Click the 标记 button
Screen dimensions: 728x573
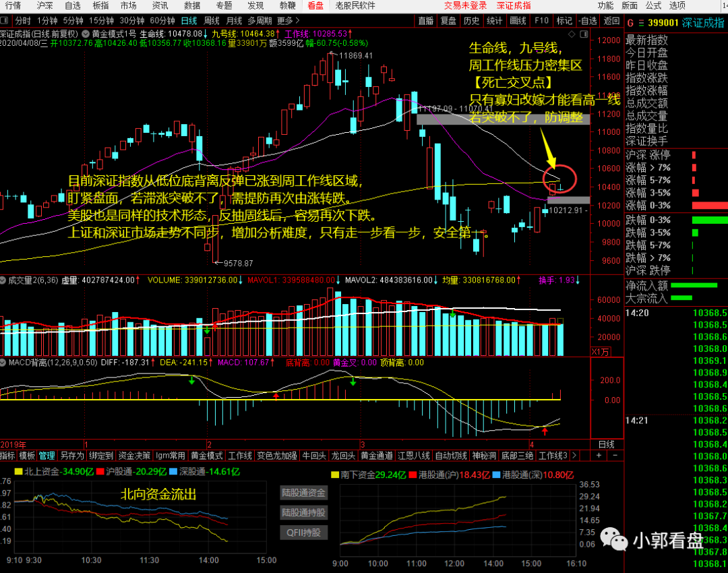pos(564,20)
